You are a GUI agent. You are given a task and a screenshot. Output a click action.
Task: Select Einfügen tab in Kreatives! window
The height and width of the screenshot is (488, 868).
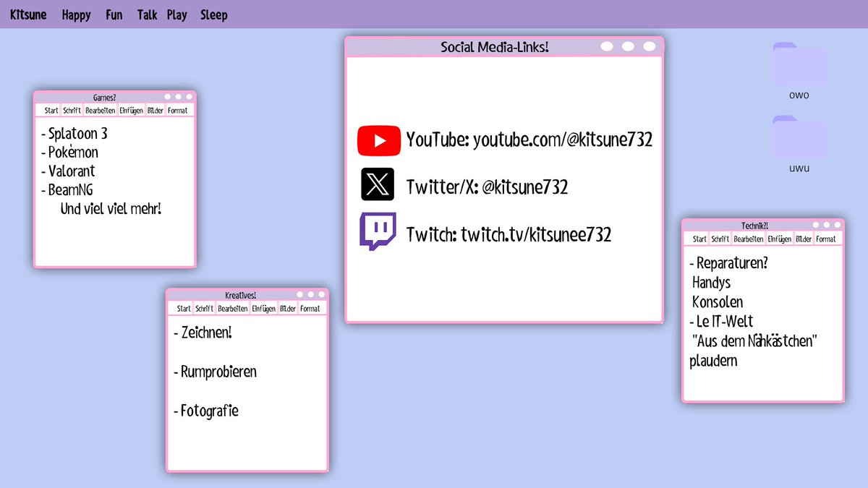(263, 309)
